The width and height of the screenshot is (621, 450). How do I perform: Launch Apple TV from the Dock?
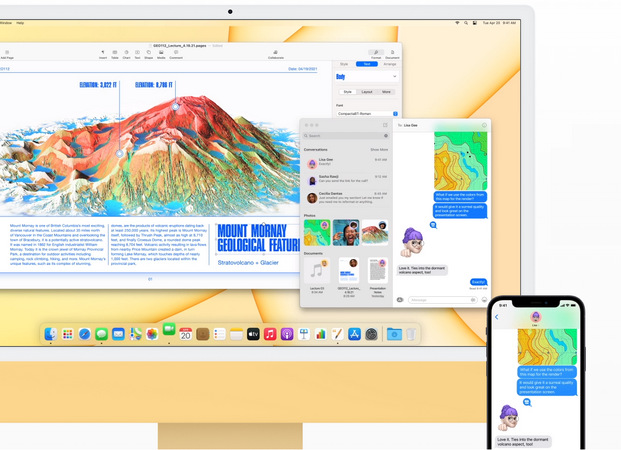click(253, 334)
